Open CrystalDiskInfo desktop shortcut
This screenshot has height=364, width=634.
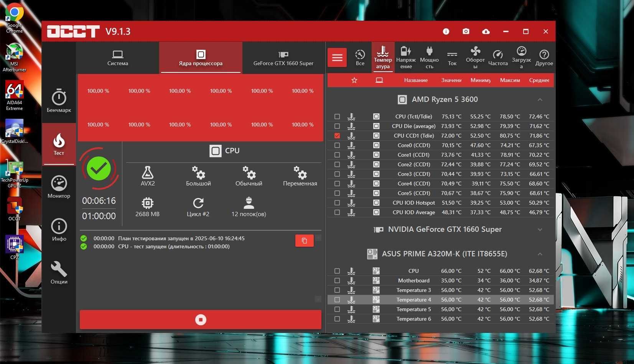coord(14,131)
